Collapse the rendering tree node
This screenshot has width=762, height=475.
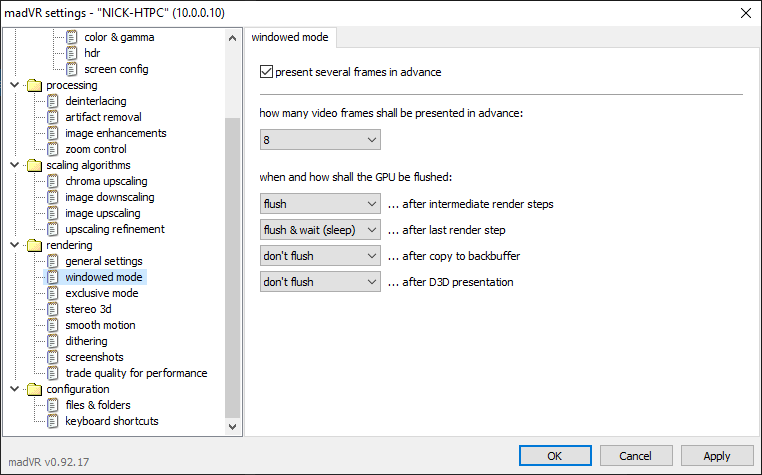(x=14, y=245)
